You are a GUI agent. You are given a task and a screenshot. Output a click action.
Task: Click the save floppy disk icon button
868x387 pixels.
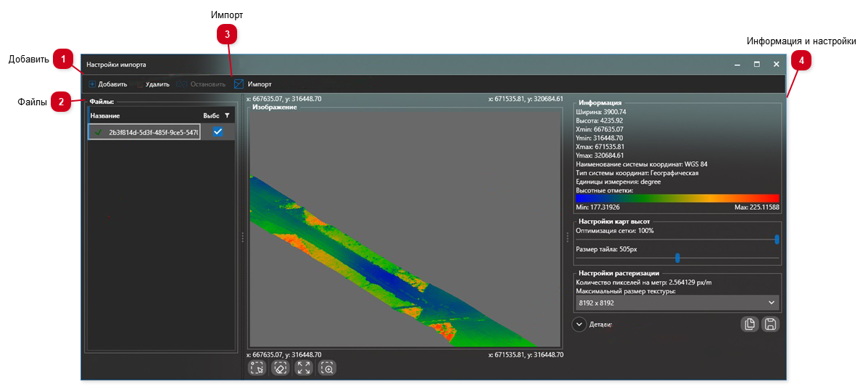click(x=770, y=325)
